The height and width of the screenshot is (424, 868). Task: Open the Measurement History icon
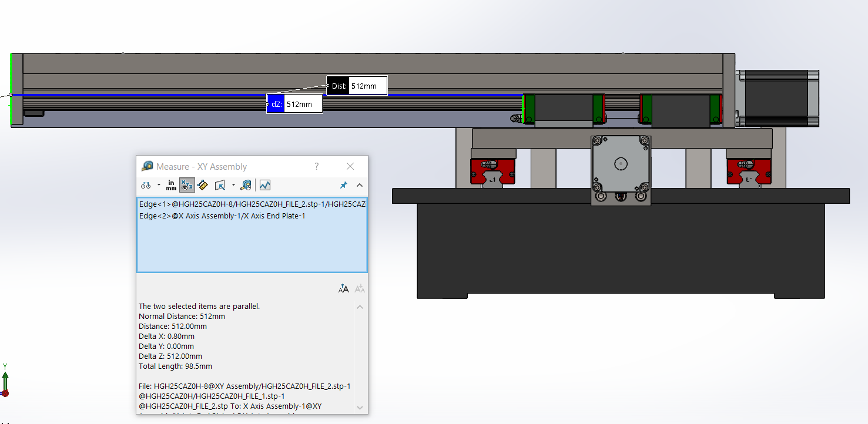tap(246, 185)
